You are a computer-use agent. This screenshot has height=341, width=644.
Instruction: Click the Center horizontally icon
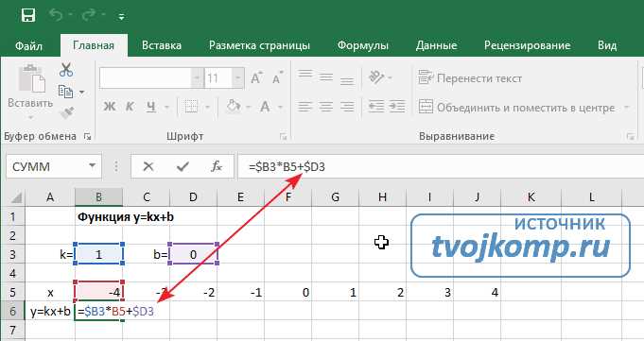[x=326, y=107]
